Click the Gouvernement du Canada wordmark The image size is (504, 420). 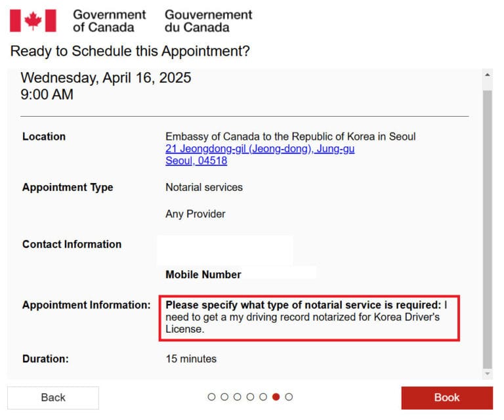coord(208,20)
